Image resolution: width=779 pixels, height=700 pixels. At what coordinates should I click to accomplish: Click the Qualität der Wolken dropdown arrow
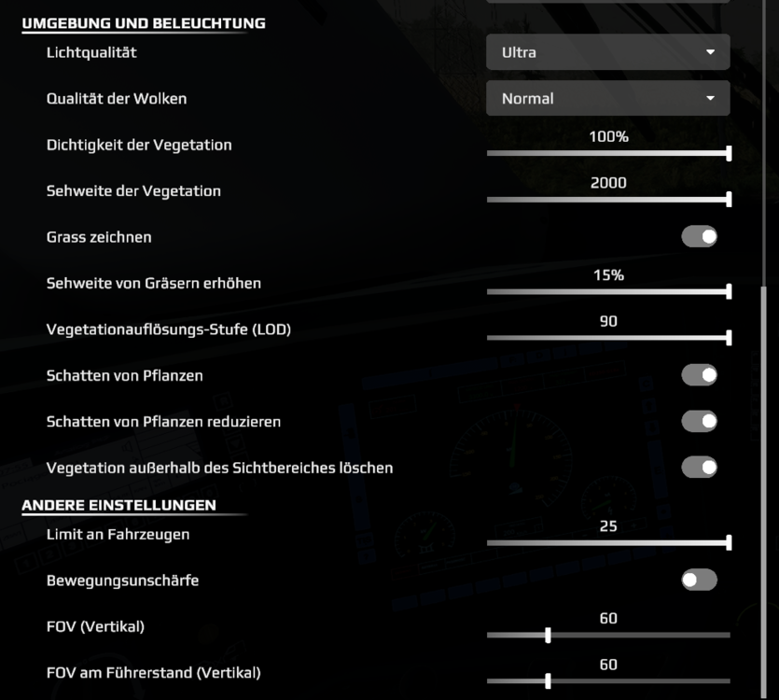point(711,98)
